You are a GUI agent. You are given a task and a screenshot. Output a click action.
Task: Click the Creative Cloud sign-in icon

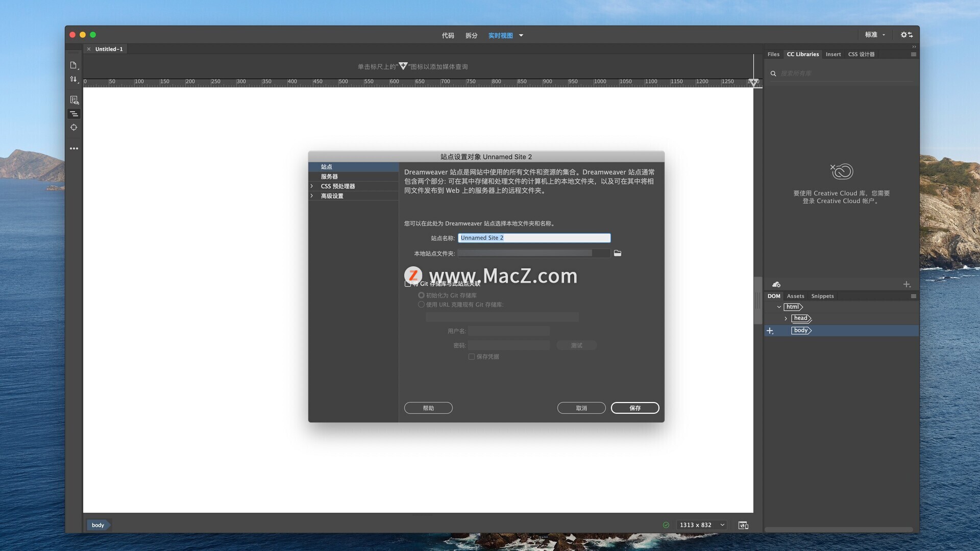pos(842,171)
